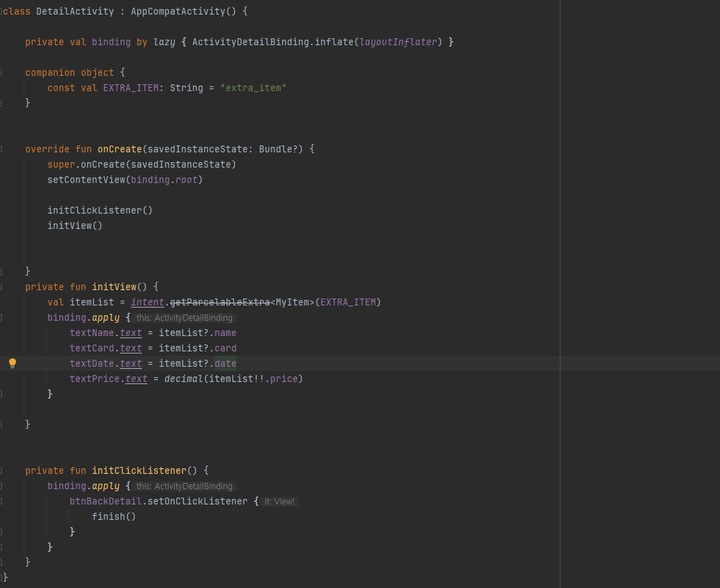Click the name property of itemList

click(x=226, y=333)
